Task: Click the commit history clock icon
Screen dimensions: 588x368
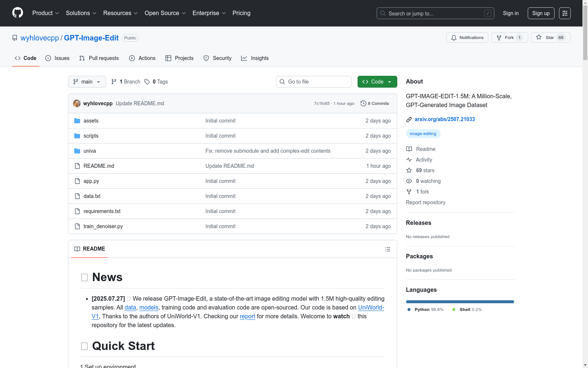Action: [x=363, y=103]
